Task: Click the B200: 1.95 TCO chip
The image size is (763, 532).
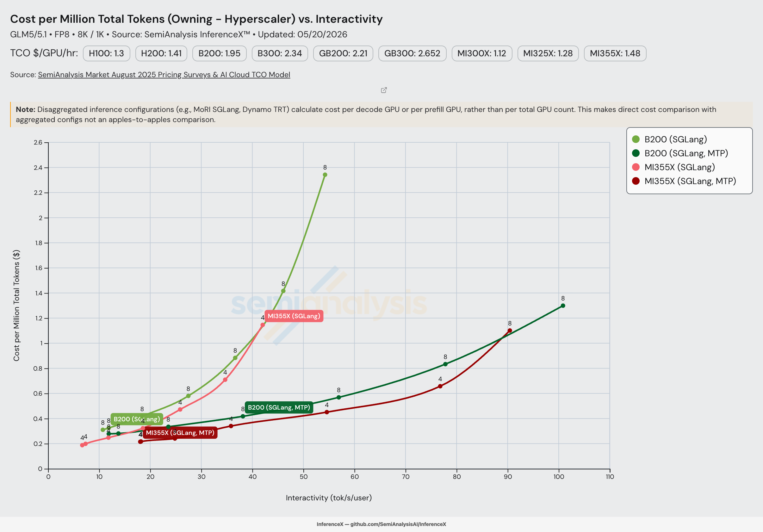Action: pos(219,53)
